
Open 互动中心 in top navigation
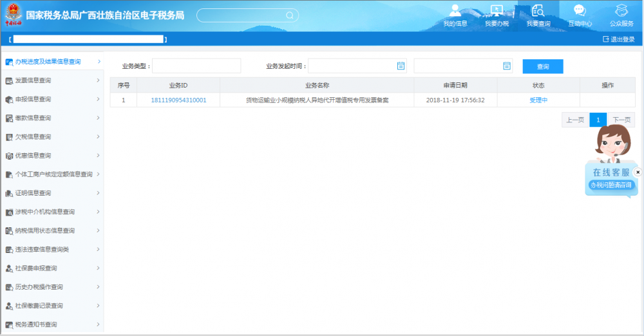pos(580,15)
